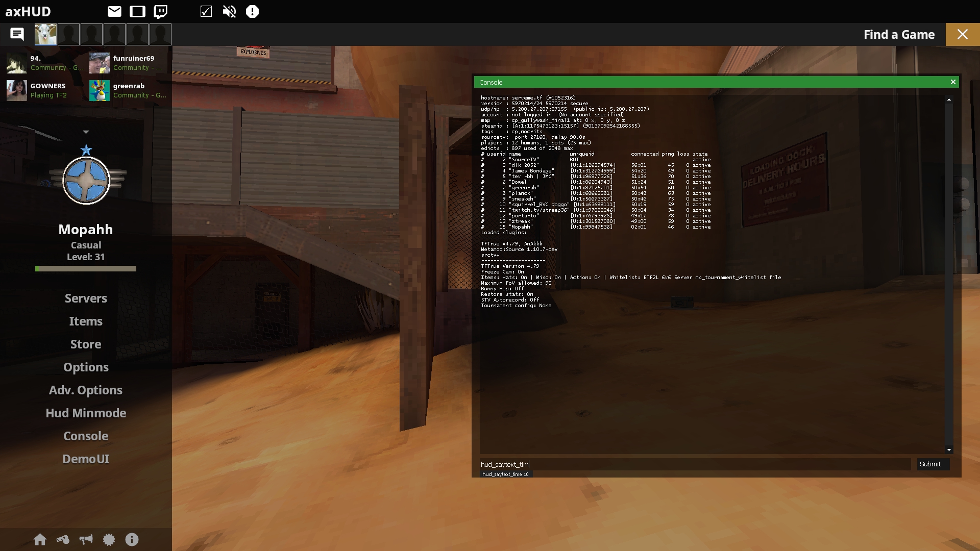Open the Store menu
This screenshot has height=551, width=980.
(86, 344)
